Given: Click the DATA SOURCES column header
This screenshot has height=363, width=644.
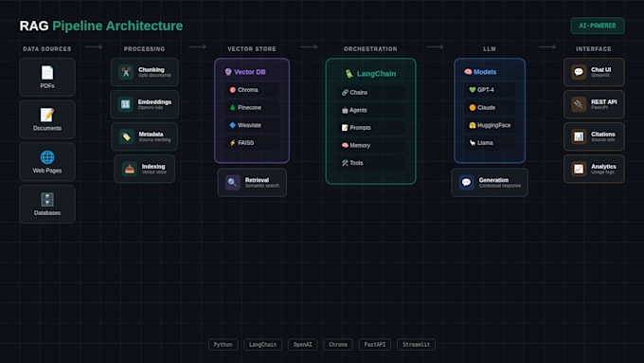Looking at the screenshot, I should coord(47,49).
